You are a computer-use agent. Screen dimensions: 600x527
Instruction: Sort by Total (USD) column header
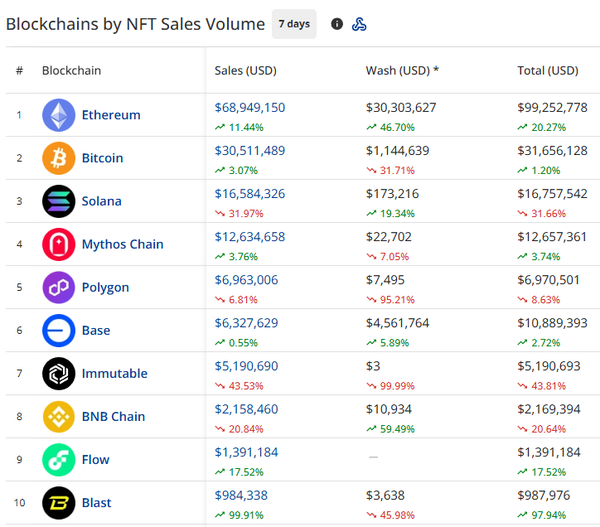547,71
